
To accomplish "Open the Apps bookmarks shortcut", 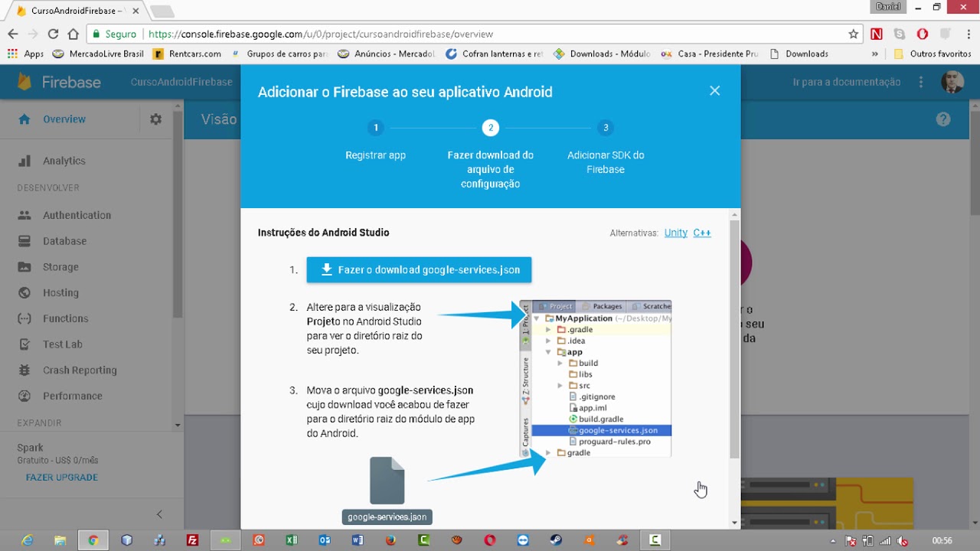I will [25, 54].
